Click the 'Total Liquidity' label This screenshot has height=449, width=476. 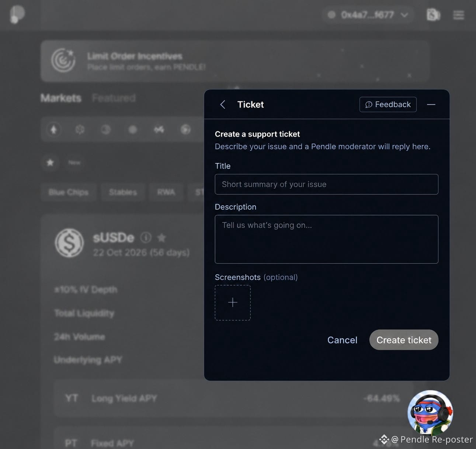84,313
